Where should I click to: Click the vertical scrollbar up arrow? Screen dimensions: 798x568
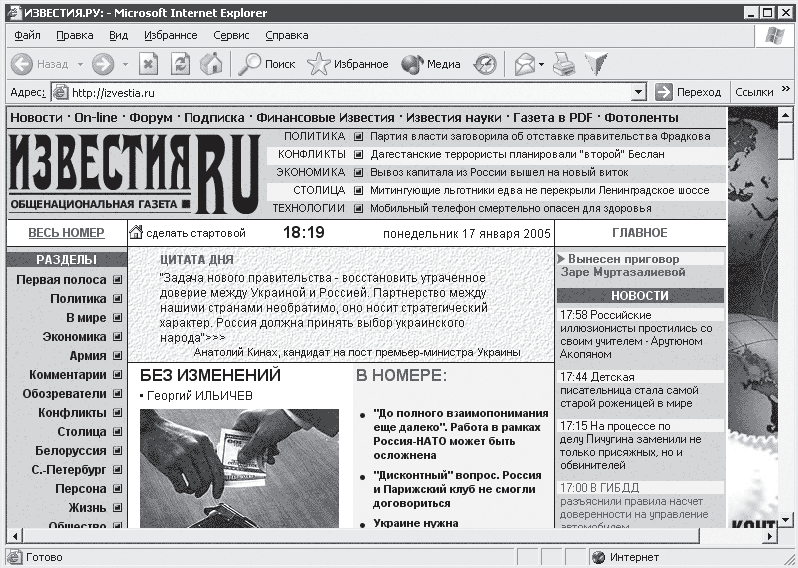785,115
